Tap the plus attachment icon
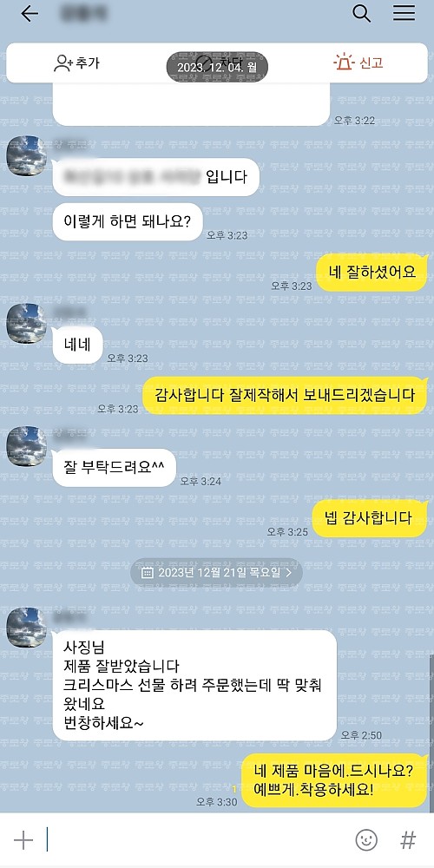434x868 pixels. pyautogui.click(x=23, y=840)
